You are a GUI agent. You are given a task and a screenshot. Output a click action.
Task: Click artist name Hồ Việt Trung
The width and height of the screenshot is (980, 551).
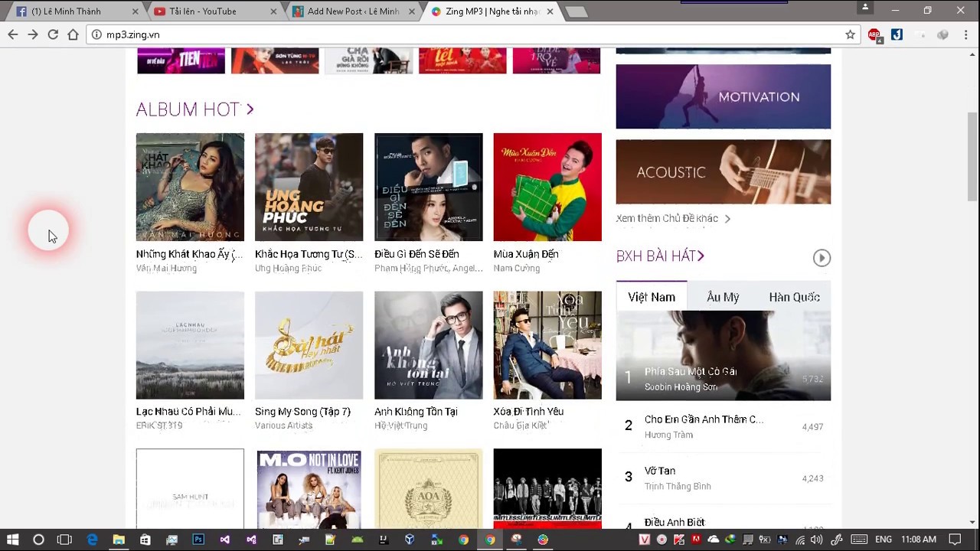pos(401,425)
